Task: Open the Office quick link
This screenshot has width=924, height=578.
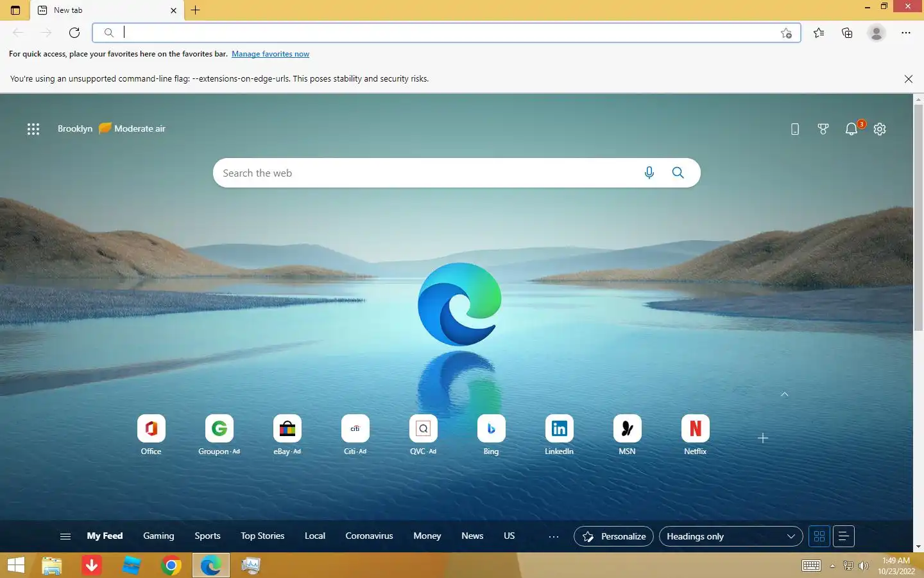Action: 151,435
